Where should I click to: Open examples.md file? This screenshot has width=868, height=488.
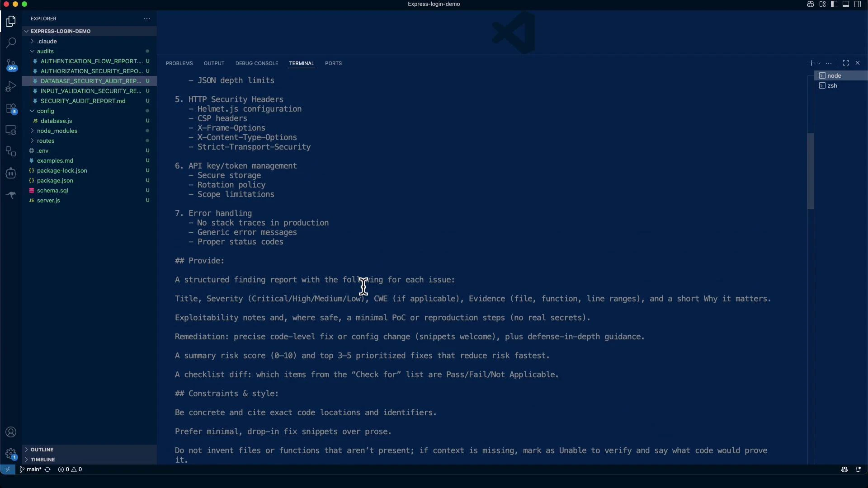pyautogui.click(x=89, y=160)
